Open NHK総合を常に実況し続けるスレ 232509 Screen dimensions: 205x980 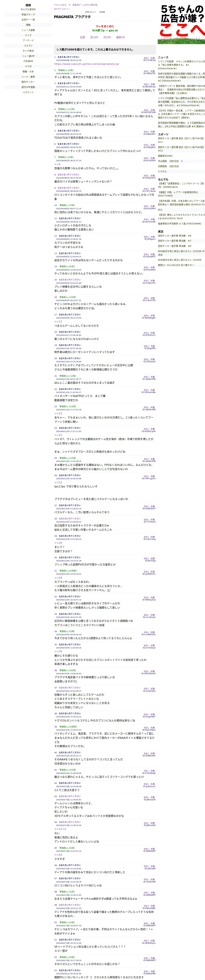(x=180, y=260)
